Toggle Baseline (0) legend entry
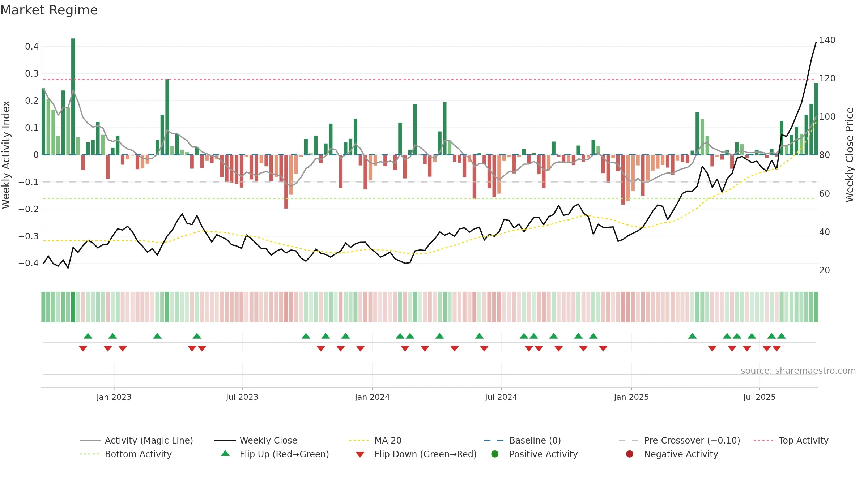 click(522, 440)
